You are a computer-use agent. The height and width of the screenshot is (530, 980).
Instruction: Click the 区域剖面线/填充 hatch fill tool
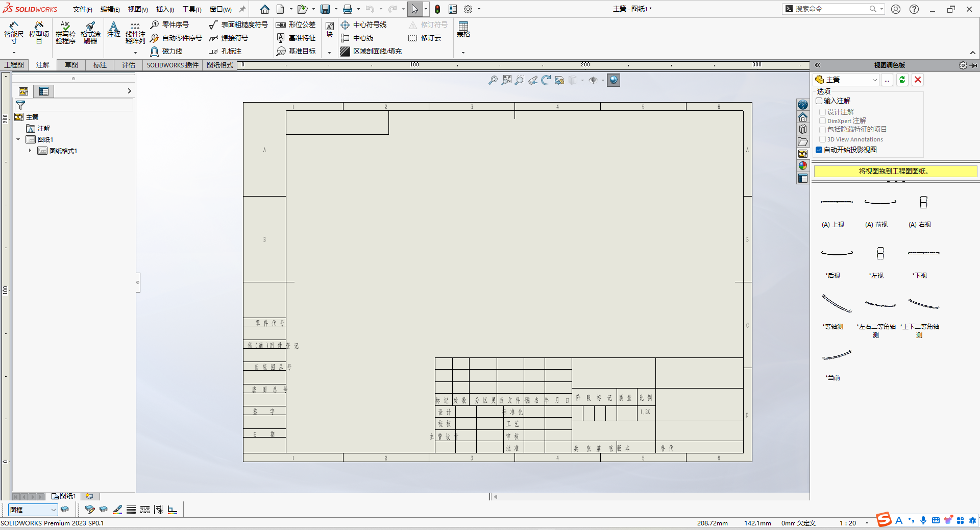371,51
